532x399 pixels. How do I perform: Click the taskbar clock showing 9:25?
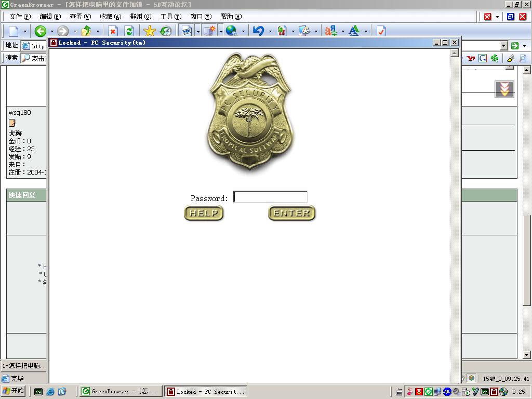[518, 392]
